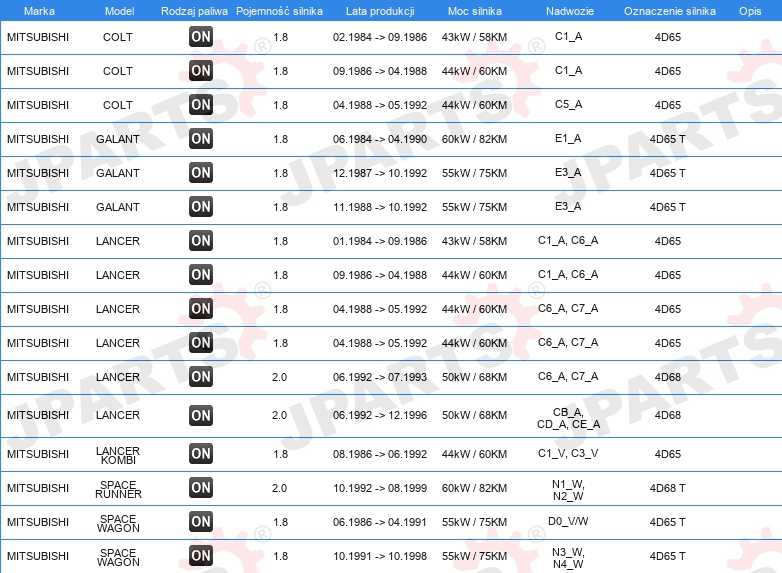The width and height of the screenshot is (782, 573).
Task: Click the 55kW / 75KM cell for 06.1986 -> 04.1991
Action: (x=474, y=522)
